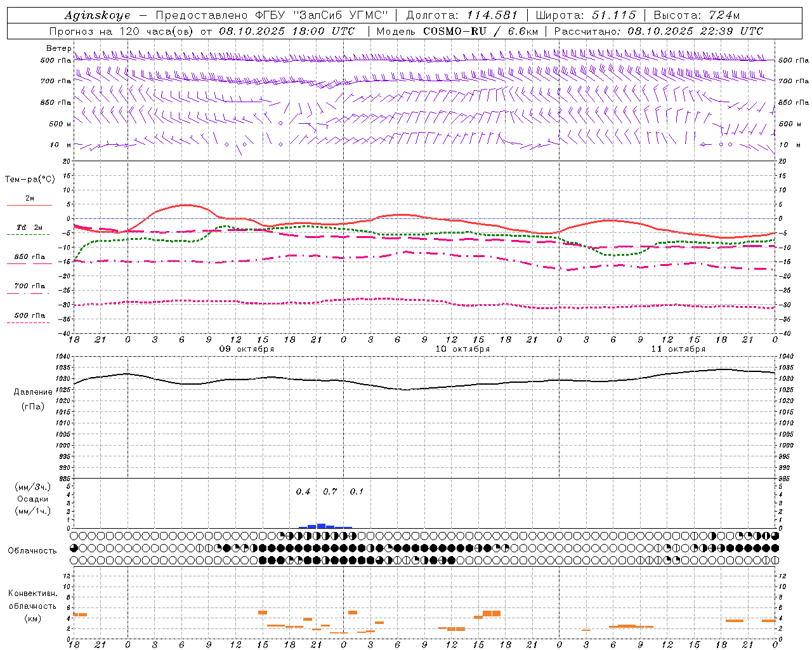Click the 700 гПа temperature legend entry
The image size is (812, 650).
point(30,286)
